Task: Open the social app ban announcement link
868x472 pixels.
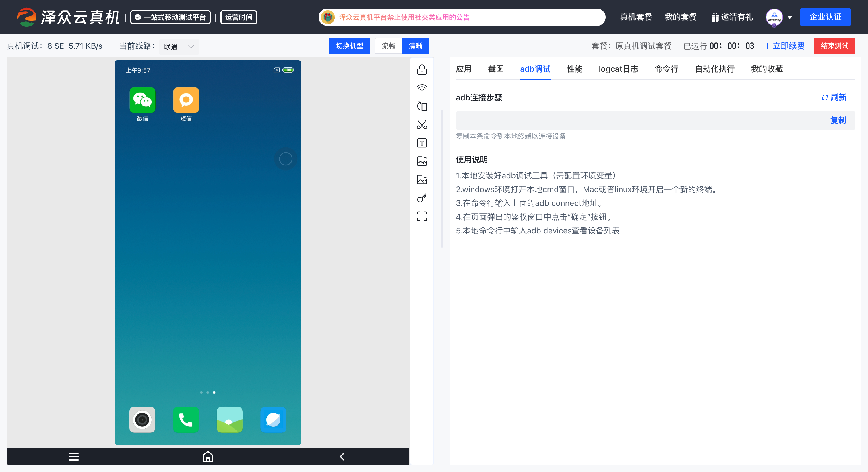Action: pos(404,17)
